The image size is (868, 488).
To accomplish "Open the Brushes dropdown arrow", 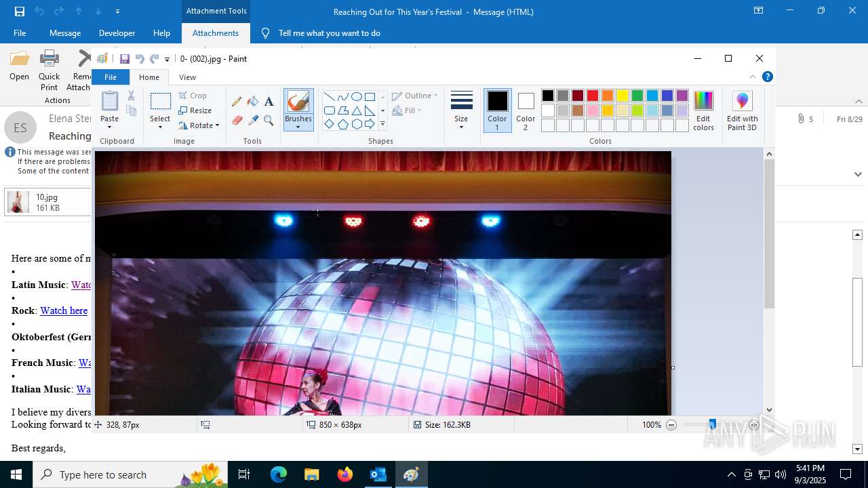I will tap(298, 127).
